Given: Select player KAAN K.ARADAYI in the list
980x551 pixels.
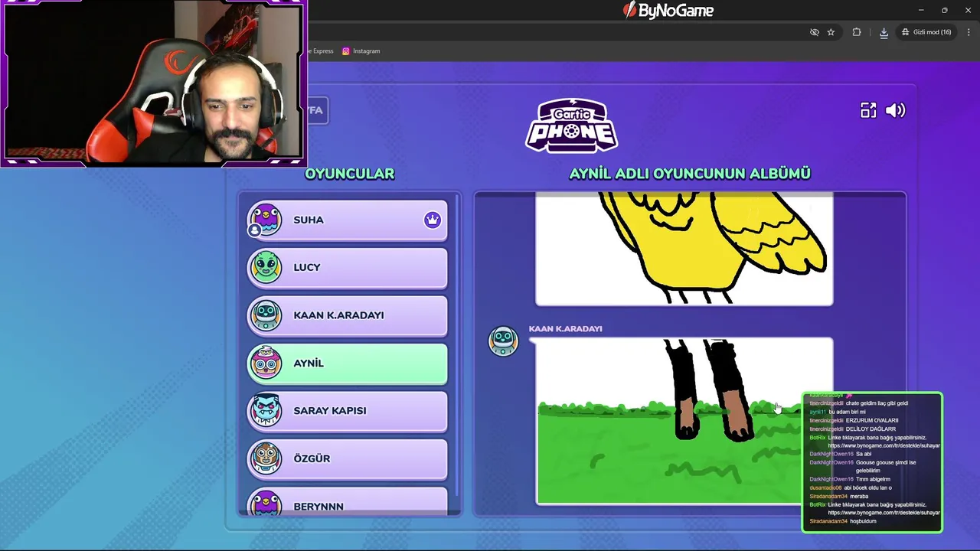Looking at the screenshot, I should (x=347, y=315).
